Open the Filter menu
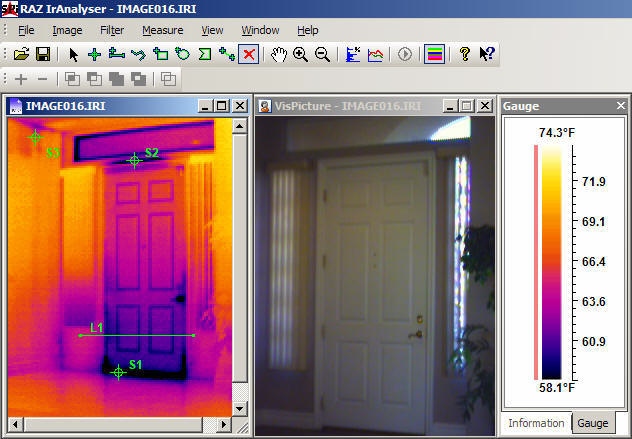Screen dimensions: 632x439 [x=112, y=30]
